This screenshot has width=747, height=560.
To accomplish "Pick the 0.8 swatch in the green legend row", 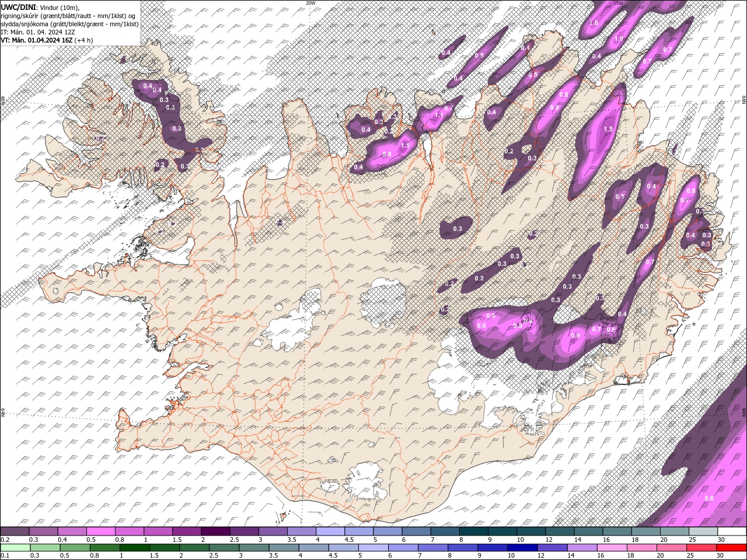I will [x=104, y=547].
